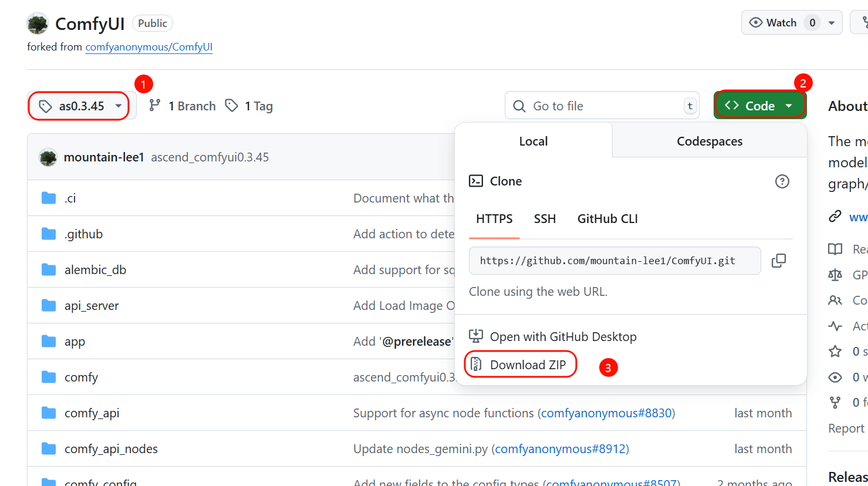Copy the HTTPS clone URL to clipboard
The image size is (868, 486).
point(778,261)
